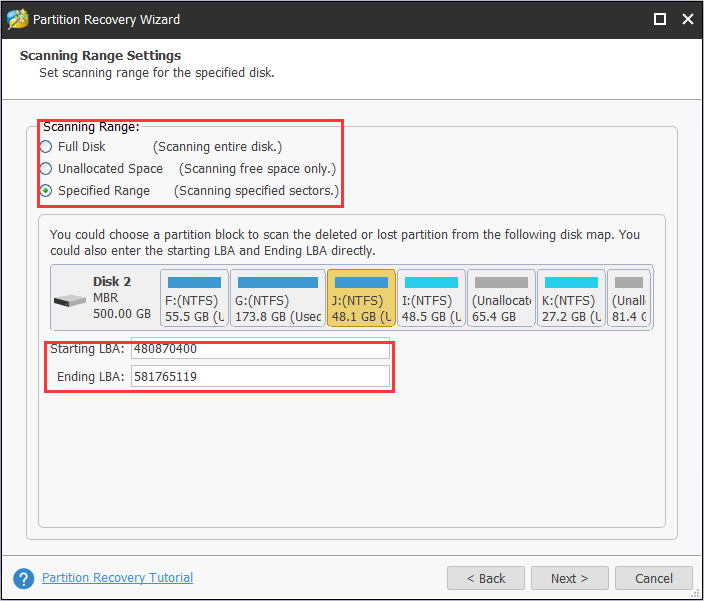Select the G:(NTFS) 173.8 GB partition block
This screenshot has height=601, width=704.
277,298
